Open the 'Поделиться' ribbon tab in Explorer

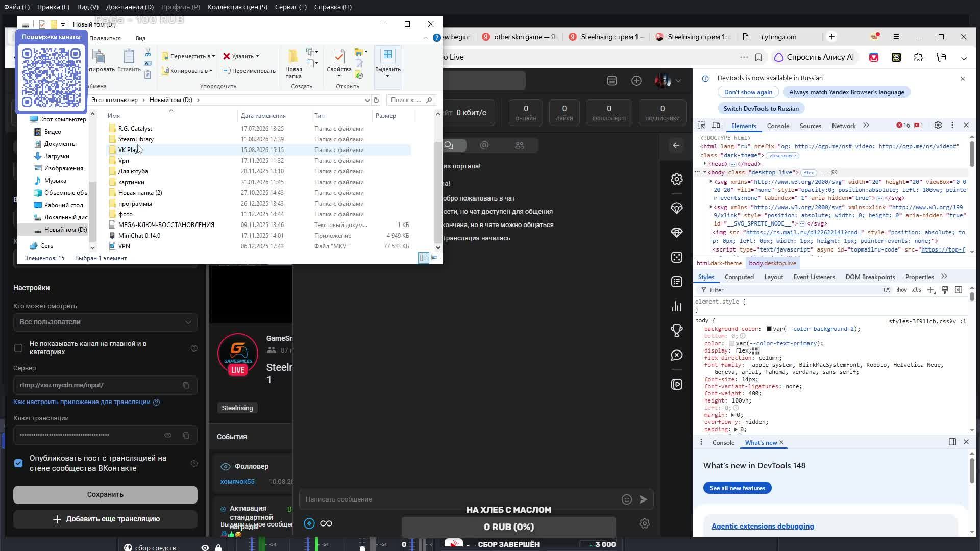pos(105,38)
